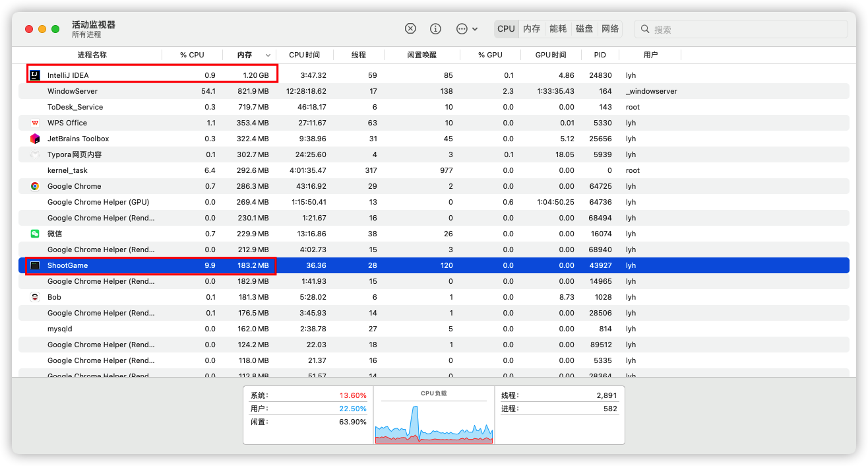Click the IntelliJ IDEA app icon
The width and height of the screenshot is (868, 466).
click(35, 75)
